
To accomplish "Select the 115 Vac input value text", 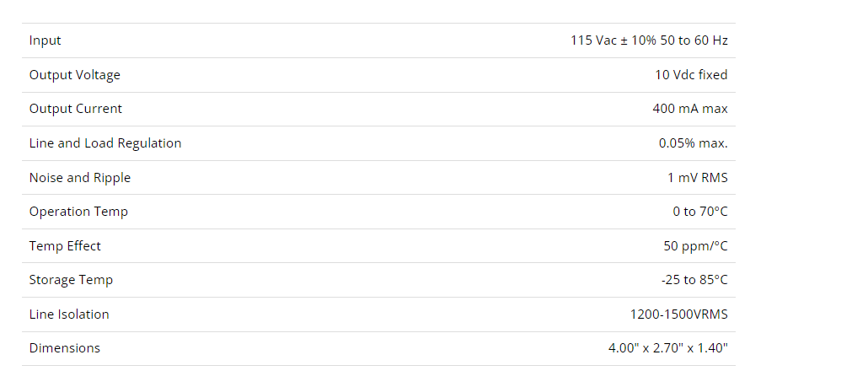I will [x=649, y=40].
